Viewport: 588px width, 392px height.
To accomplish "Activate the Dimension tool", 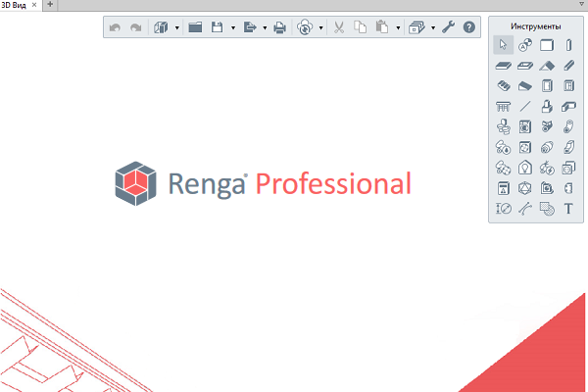I will pyautogui.click(x=504, y=209).
